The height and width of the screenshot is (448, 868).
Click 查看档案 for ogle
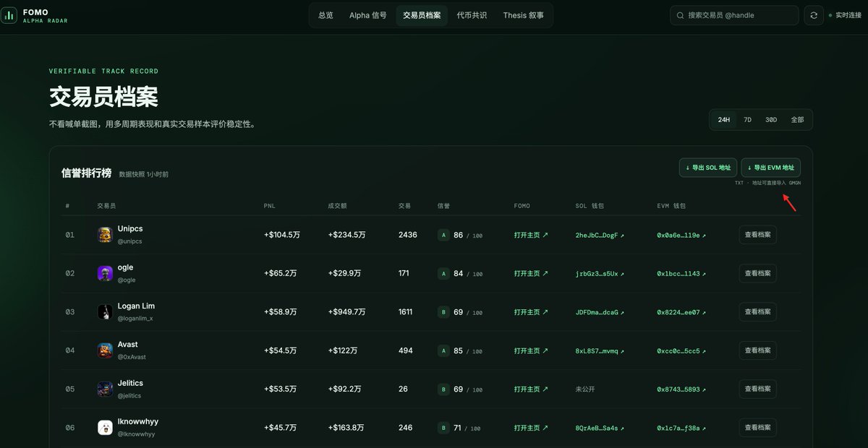coord(757,273)
